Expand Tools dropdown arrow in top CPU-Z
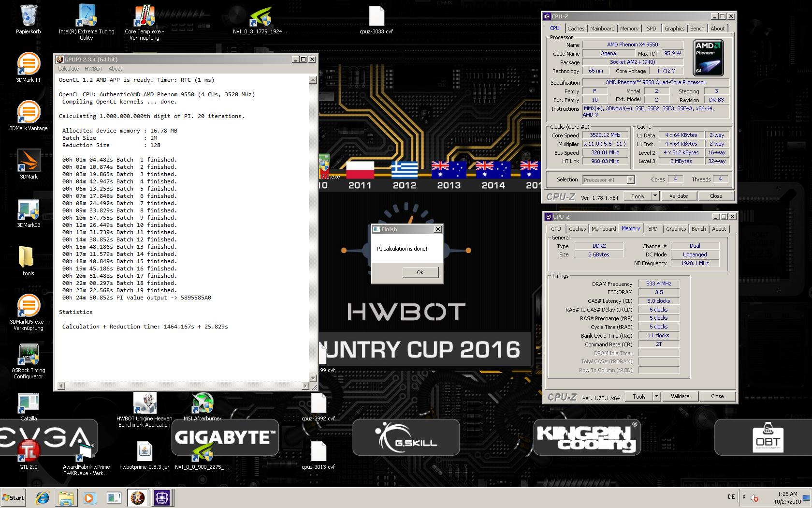Viewport: 812px width, 508px height. coord(655,196)
